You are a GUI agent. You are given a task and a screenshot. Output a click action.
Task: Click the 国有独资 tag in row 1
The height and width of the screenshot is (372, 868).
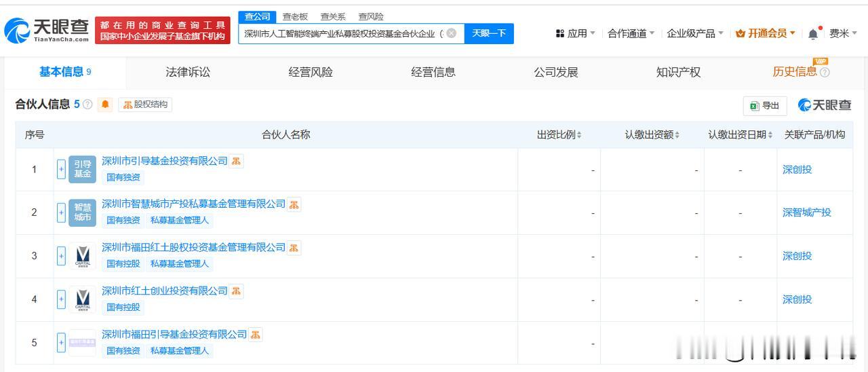pos(123,177)
